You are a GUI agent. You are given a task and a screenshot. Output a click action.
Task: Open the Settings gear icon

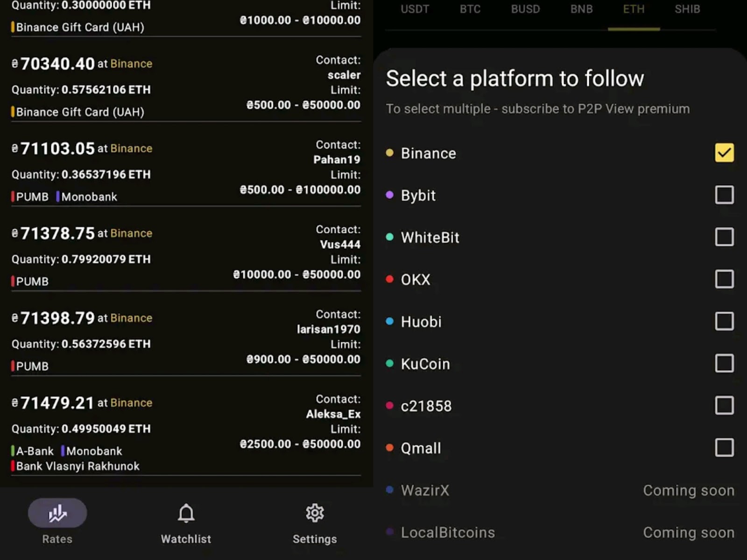coord(315,513)
